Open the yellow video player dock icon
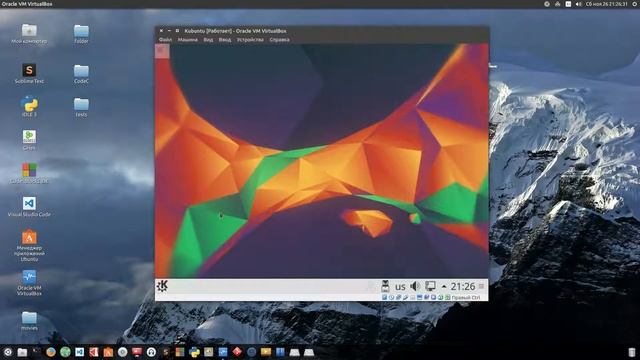This screenshot has height=360, width=640. point(266,352)
